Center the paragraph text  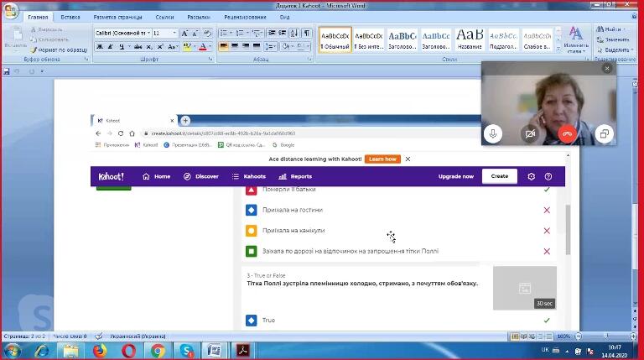pos(235,46)
